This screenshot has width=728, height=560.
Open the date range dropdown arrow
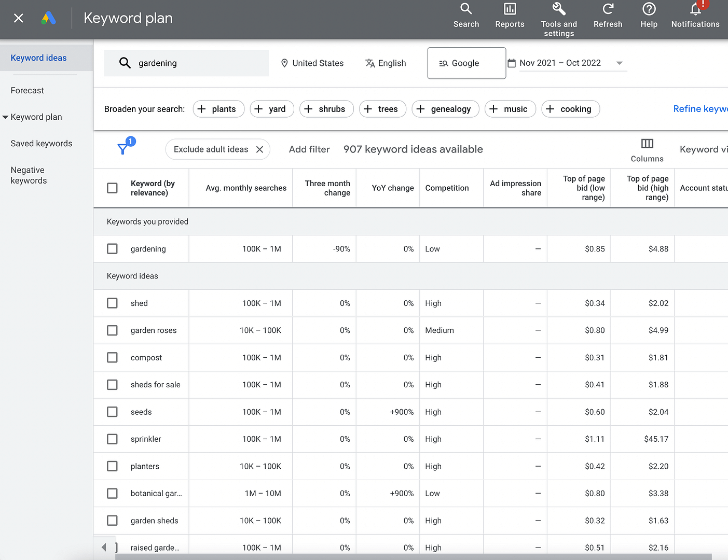[x=619, y=63]
